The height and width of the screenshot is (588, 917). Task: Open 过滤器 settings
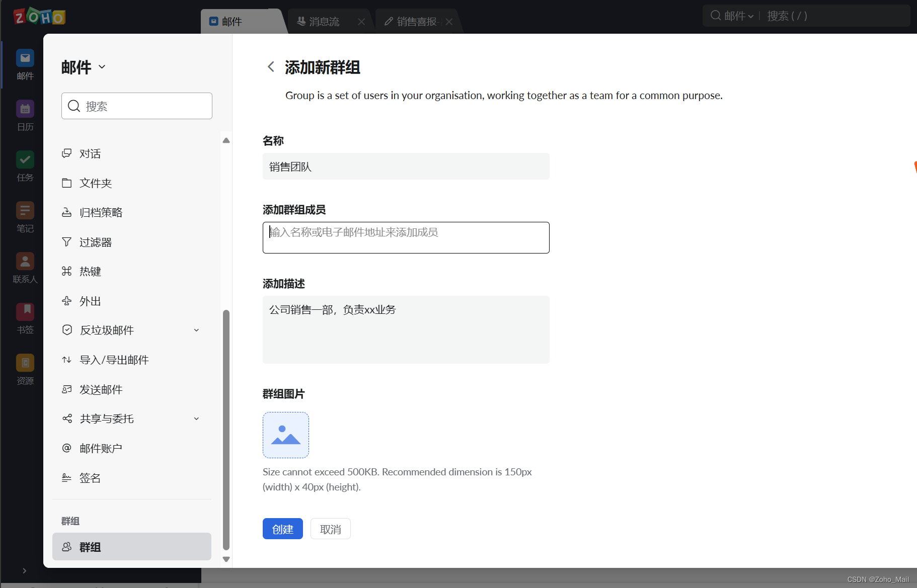pos(132,242)
